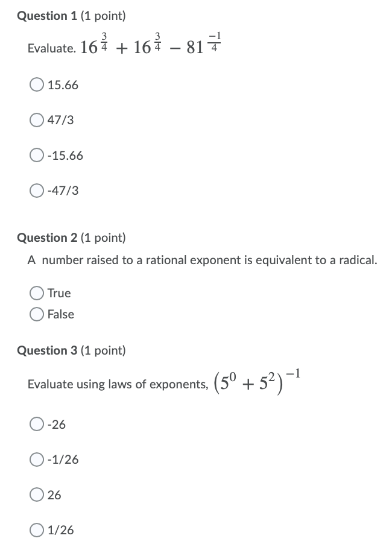Select False for Question 2
The height and width of the screenshot is (553, 392).
tap(36, 314)
